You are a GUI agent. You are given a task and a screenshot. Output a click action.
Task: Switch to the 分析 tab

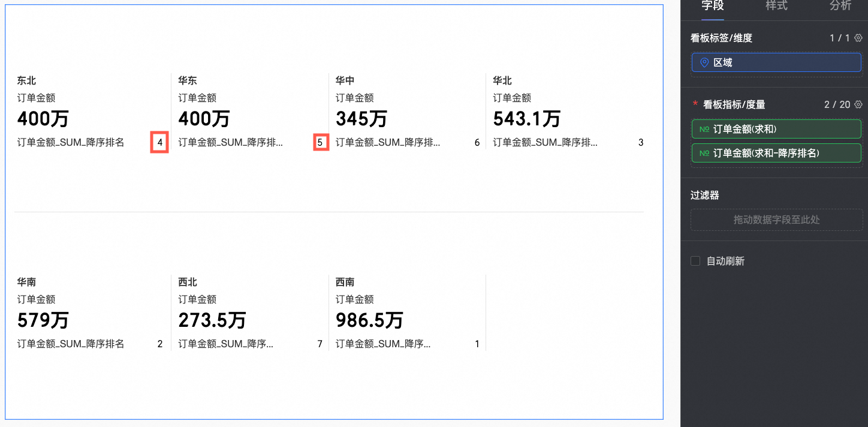coord(840,6)
